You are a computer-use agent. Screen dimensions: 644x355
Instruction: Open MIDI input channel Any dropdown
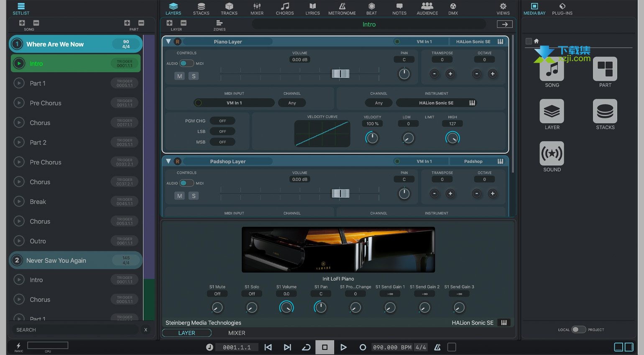[292, 103]
